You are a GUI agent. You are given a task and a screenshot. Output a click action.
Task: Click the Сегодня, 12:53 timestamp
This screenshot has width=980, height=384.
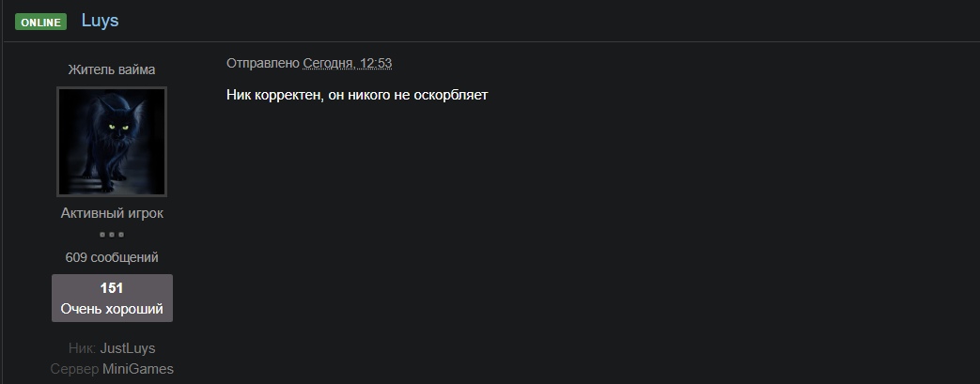click(348, 63)
